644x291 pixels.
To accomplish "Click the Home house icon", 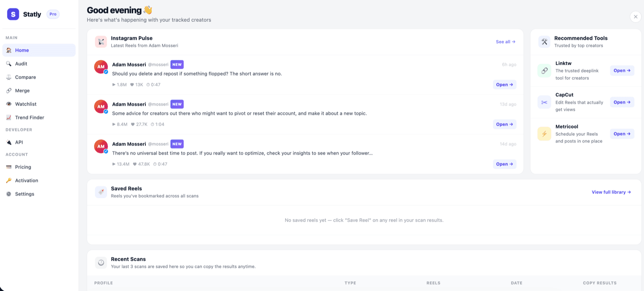I will point(9,50).
